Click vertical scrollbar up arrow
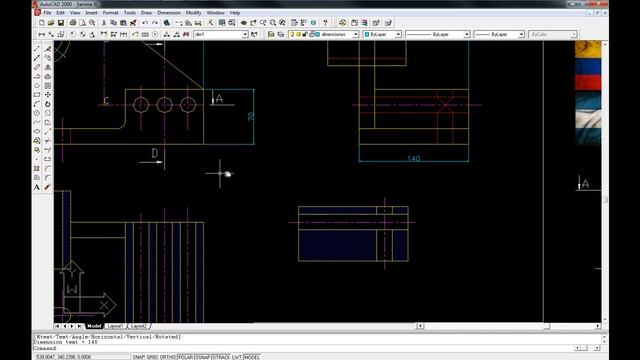This screenshot has height=360, width=640. [x=604, y=44]
